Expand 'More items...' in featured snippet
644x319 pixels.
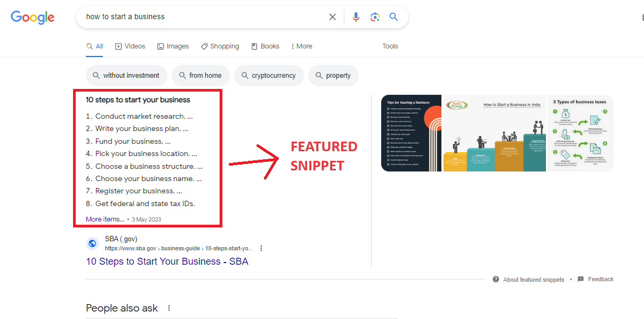(x=105, y=219)
